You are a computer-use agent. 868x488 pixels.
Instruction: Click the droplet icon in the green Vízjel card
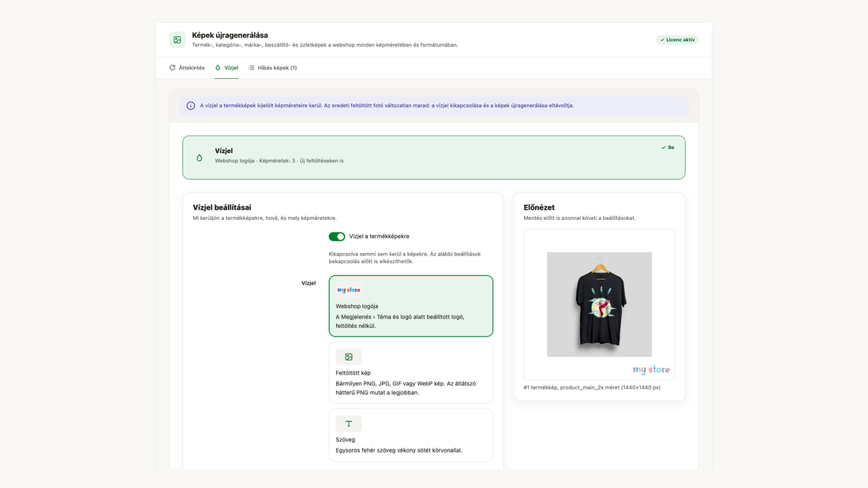200,158
